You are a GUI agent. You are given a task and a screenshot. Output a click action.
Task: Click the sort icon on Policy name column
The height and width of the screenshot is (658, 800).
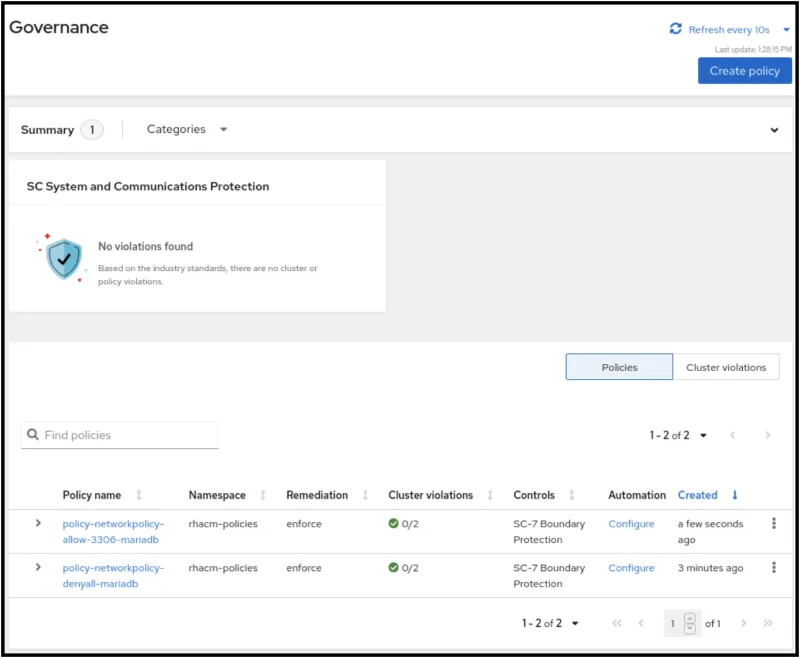click(x=138, y=495)
